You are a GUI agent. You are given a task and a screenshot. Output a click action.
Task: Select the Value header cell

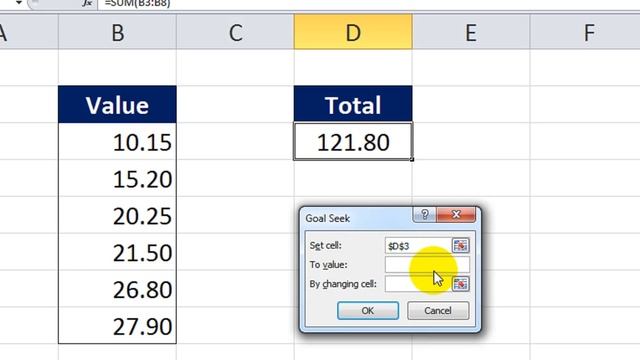click(118, 104)
